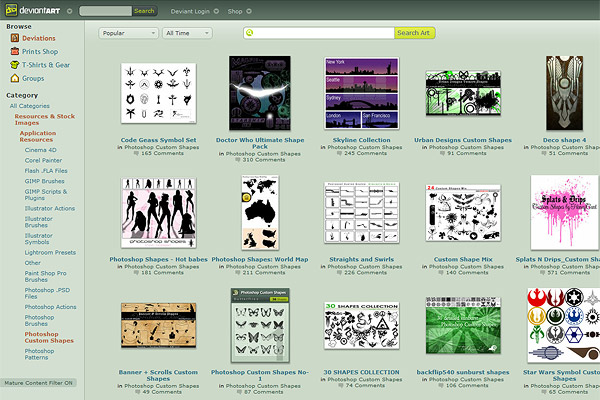Viewport: 600px width, 400px height.
Task: Open the Shop menu in header
Action: point(235,11)
